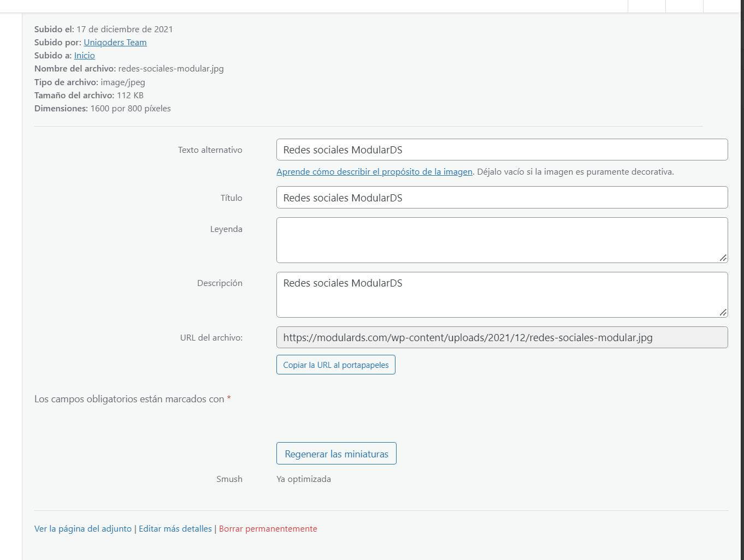Click the Leyenda textarea resize handle
744x560 pixels.
pos(724,258)
